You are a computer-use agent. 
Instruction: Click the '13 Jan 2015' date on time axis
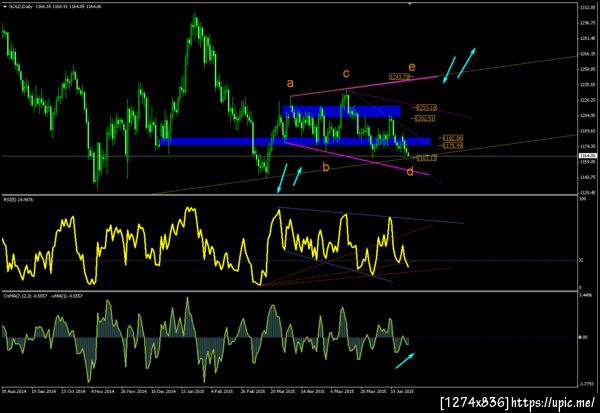coord(193,392)
